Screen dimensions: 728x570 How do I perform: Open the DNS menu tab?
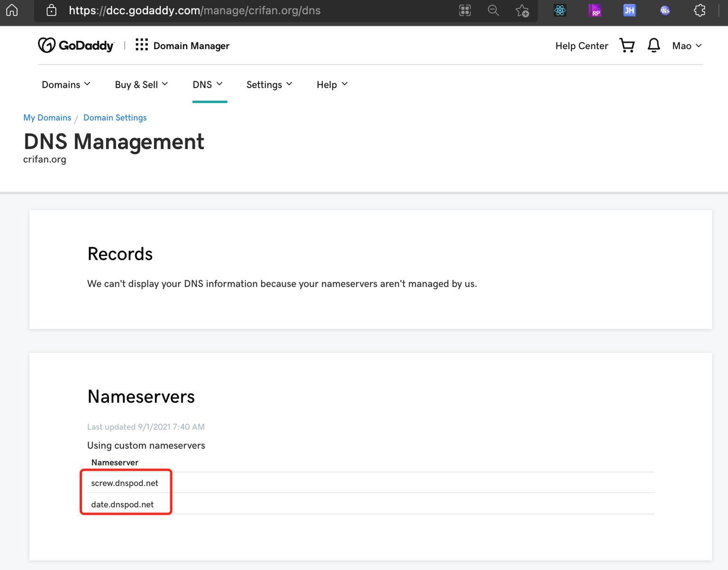208,84
